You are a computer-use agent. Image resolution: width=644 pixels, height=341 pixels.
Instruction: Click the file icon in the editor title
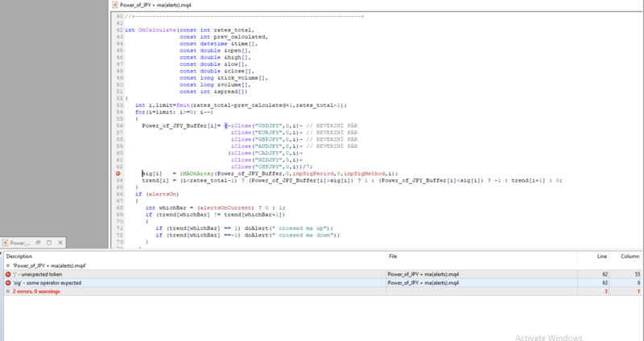(x=114, y=5)
